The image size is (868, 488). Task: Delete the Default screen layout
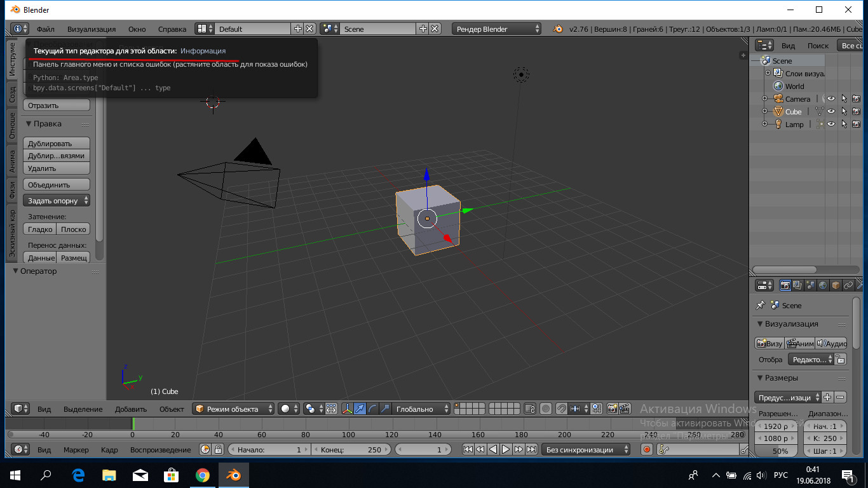point(309,29)
